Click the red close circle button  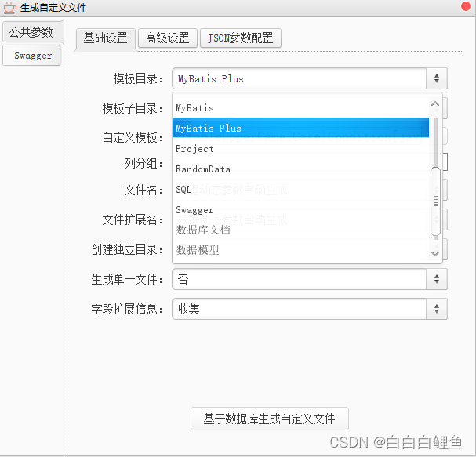pos(465,6)
